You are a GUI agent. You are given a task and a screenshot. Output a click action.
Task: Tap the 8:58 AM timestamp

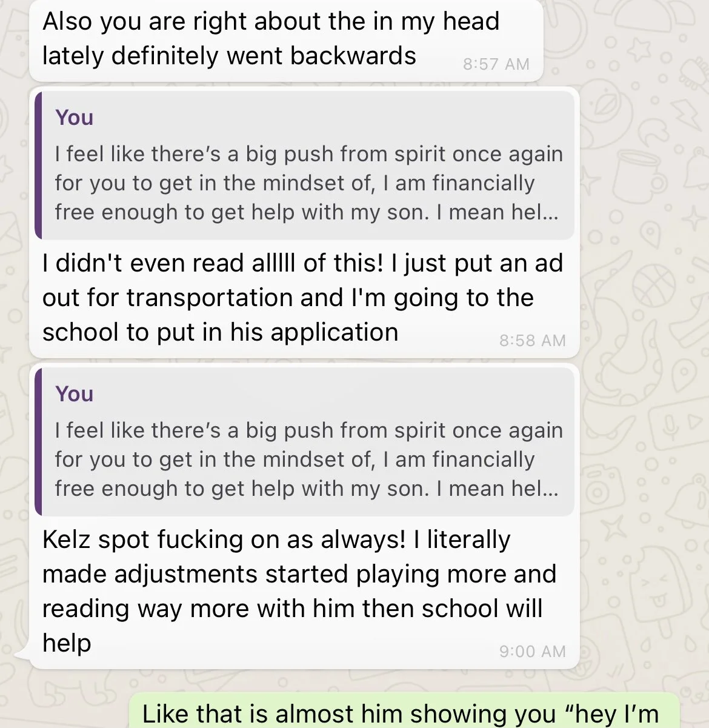coord(532,341)
